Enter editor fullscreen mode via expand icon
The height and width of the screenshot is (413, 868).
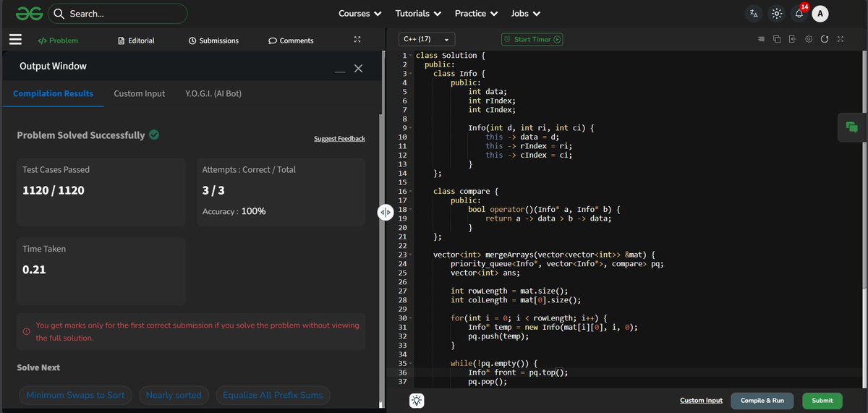(840, 39)
